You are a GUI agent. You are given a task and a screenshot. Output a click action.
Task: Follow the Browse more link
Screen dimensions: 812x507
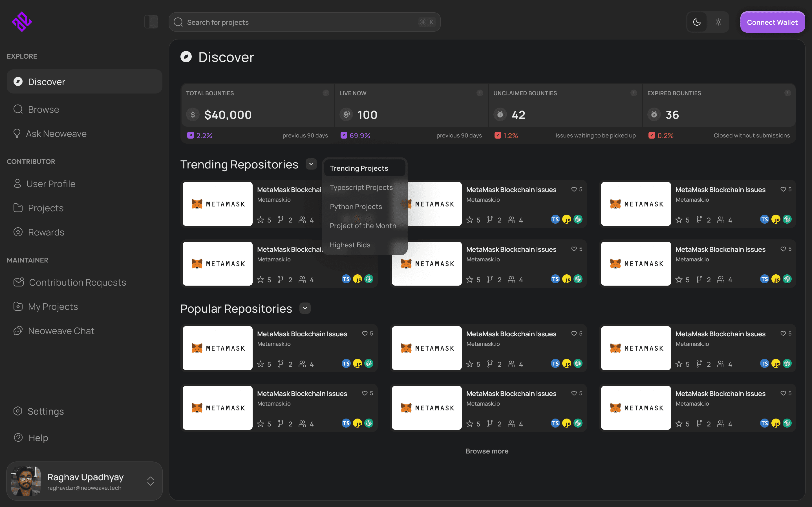coord(487,451)
